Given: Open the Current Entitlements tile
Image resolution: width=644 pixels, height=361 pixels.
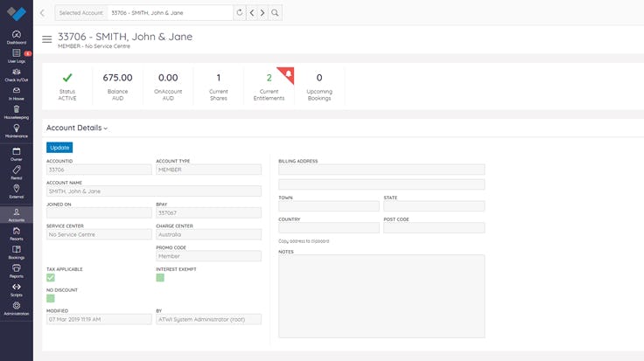Looking at the screenshot, I should click(269, 87).
